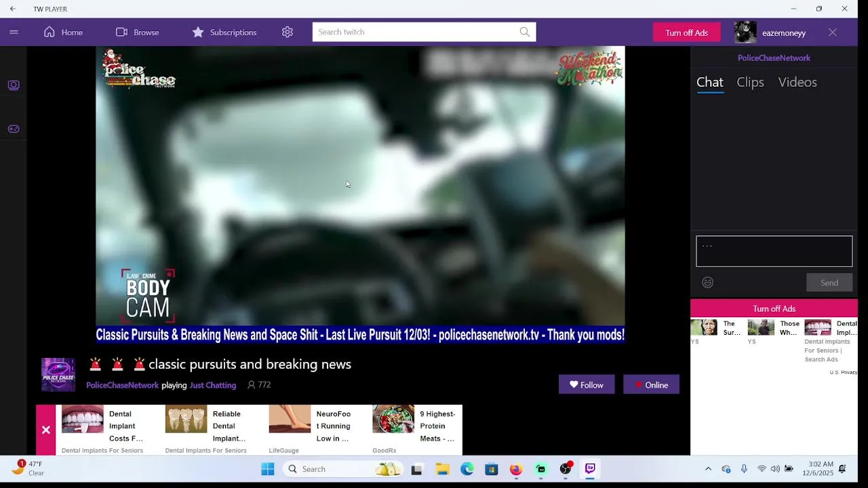This screenshot has height=488, width=868.
Task: Go back with the arrow in title bar
Action: [x=12, y=9]
